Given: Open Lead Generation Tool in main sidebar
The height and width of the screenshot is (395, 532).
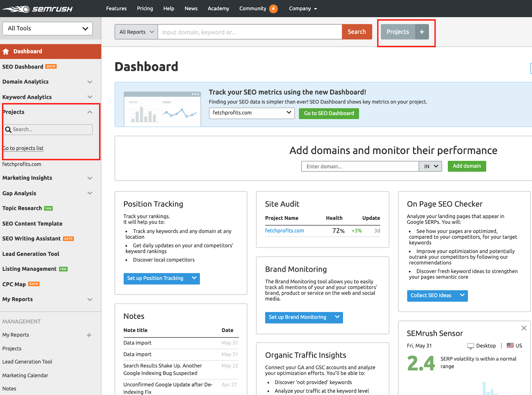Looking at the screenshot, I should [x=31, y=254].
